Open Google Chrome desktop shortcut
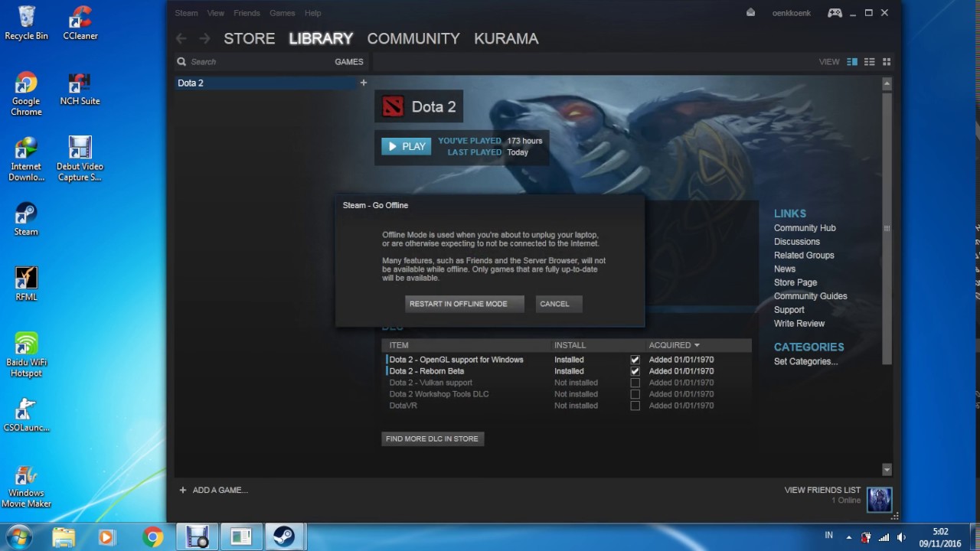 pyautogui.click(x=26, y=94)
